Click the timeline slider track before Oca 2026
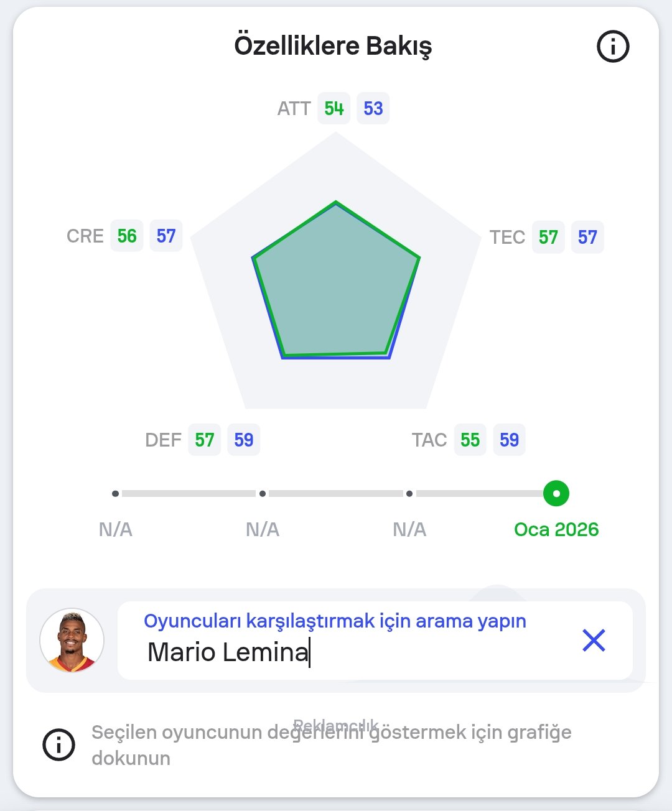 pos(479,494)
